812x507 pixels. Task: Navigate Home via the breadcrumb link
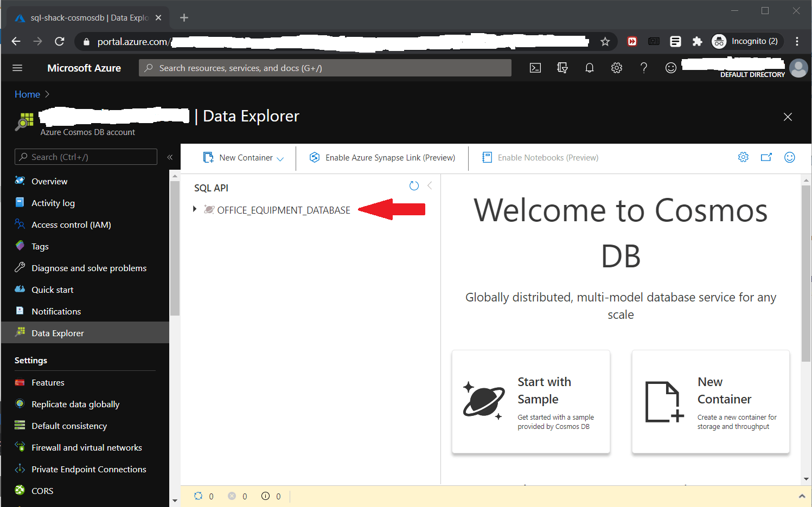pos(27,94)
